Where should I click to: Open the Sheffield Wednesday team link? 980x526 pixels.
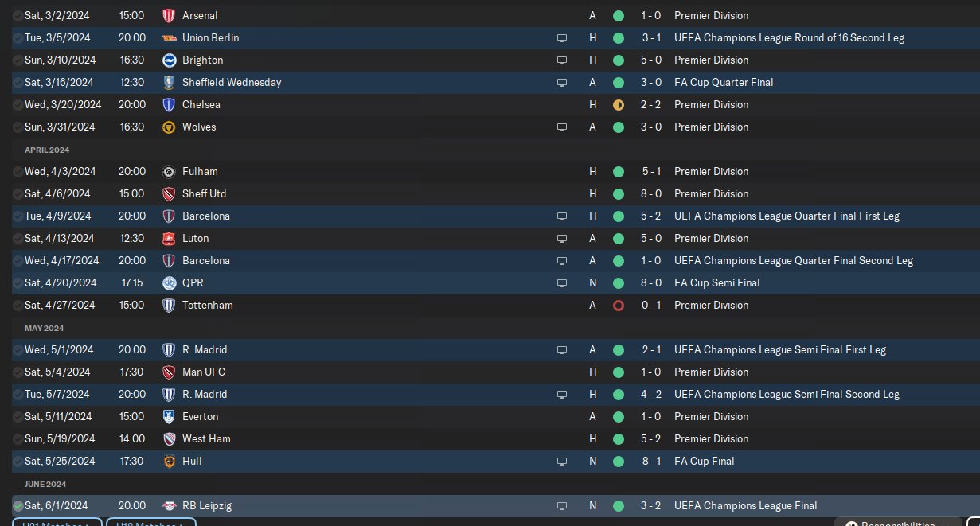click(x=232, y=82)
